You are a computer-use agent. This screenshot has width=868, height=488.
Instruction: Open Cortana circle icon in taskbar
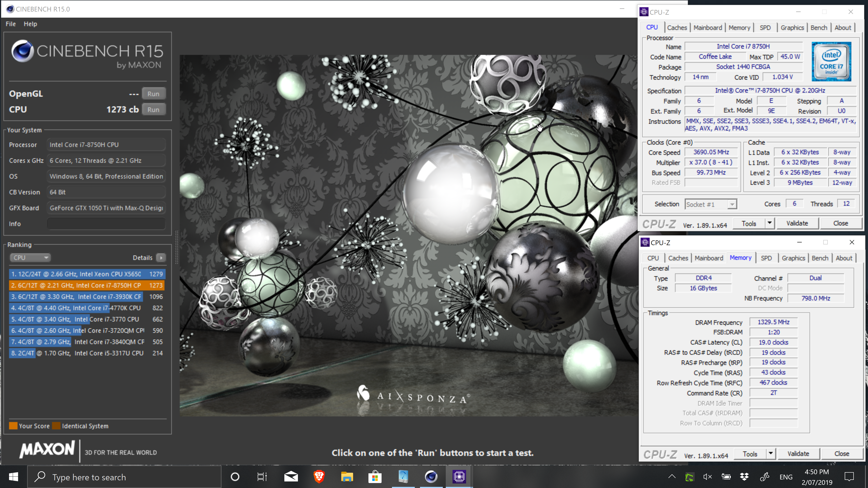pyautogui.click(x=235, y=476)
